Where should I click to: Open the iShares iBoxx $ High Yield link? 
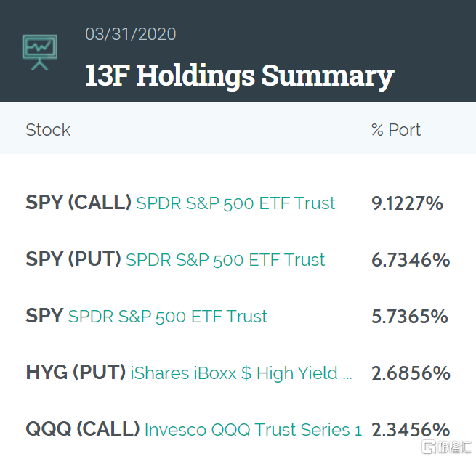coord(241,373)
